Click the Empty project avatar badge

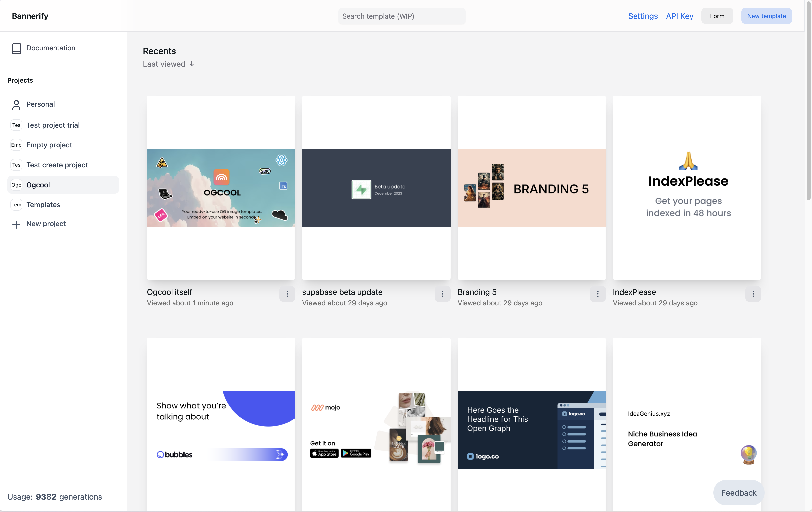[16, 145]
